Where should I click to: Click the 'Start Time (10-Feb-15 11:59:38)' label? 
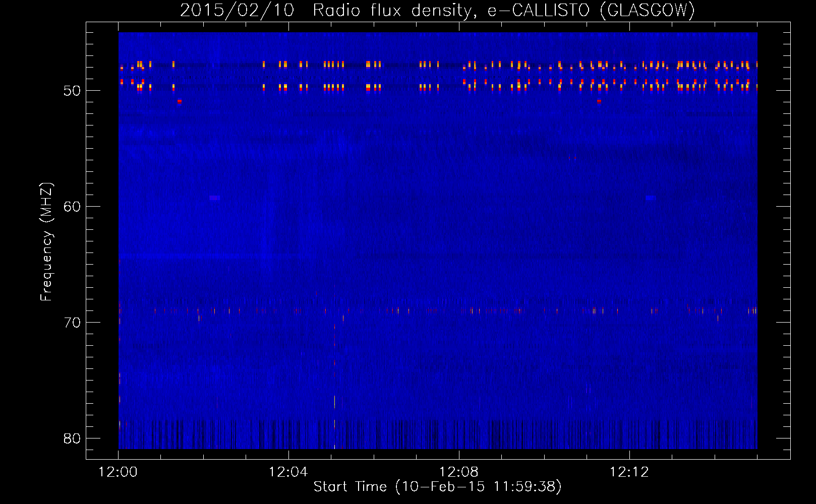pos(437,486)
